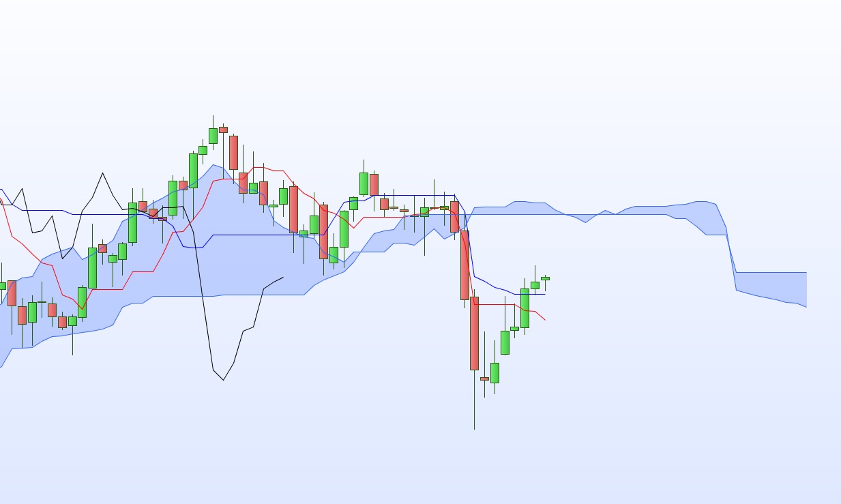Screen dimensions: 841x504
Task: Select the green candle at the chart's peak
Action: [213, 136]
